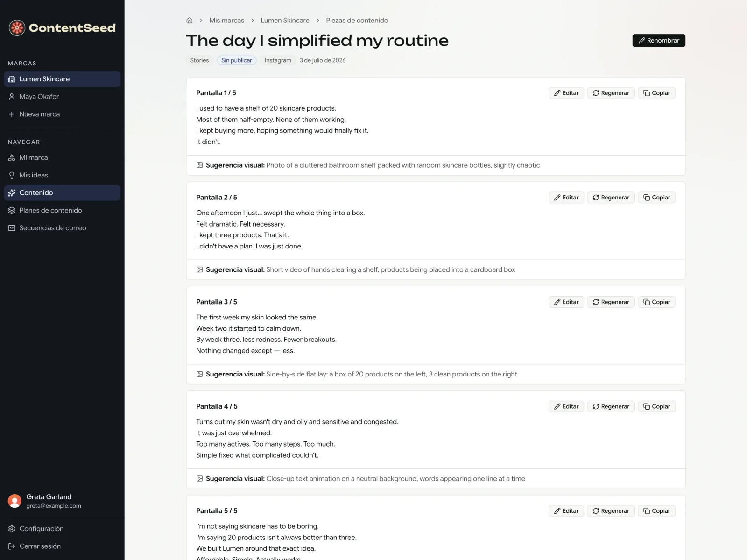Go to Mis marcas breadcrumb

point(227,21)
